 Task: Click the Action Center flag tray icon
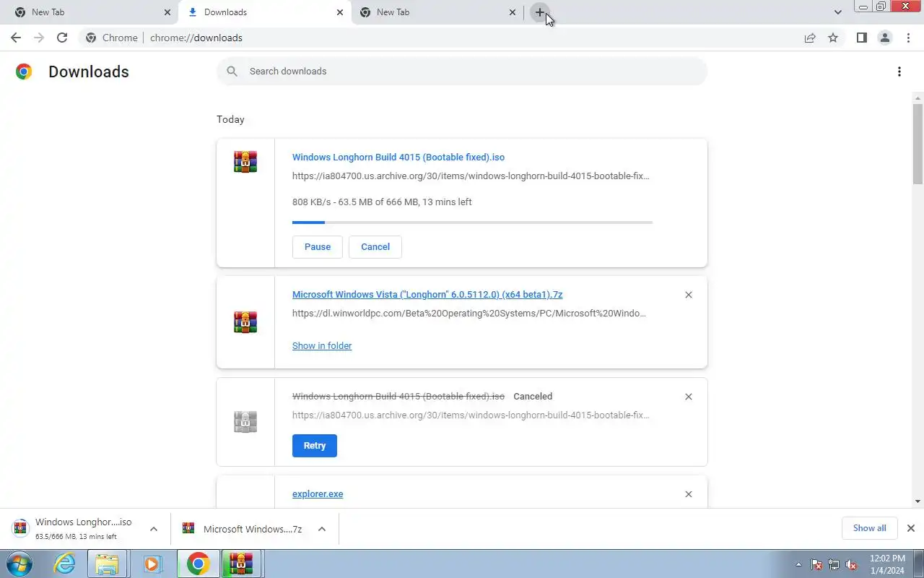816,564
